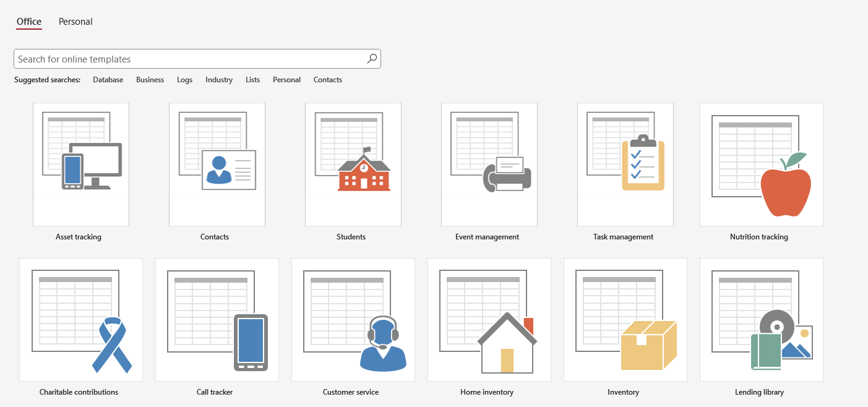Click the Logs suggested search
The image size is (868, 407).
click(x=185, y=80)
